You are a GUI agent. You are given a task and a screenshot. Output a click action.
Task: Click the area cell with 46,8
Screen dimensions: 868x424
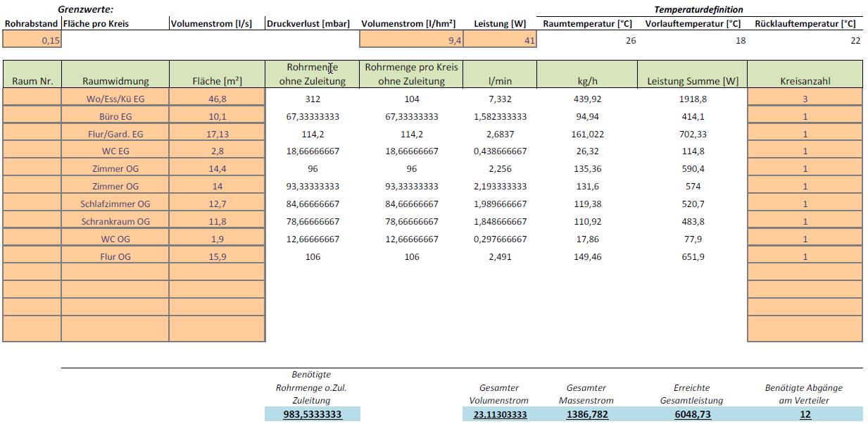tap(217, 99)
